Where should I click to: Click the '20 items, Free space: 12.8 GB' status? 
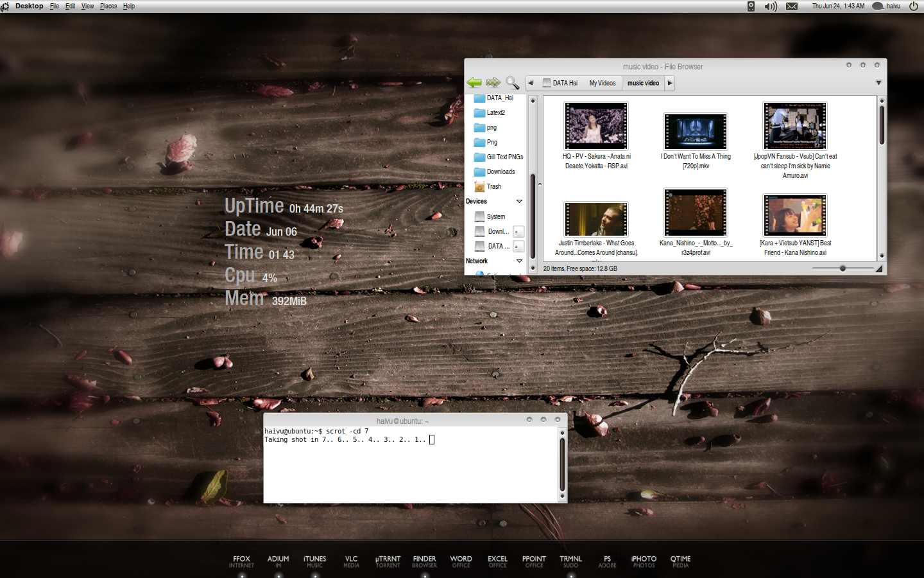click(x=580, y=268)
